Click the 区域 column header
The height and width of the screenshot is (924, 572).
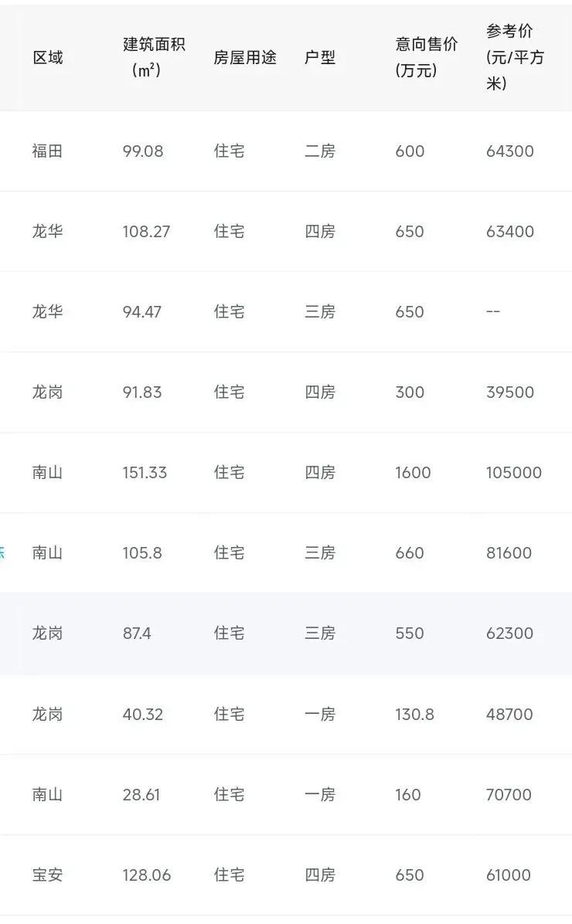pyautogui.click(x=48, y=57)
